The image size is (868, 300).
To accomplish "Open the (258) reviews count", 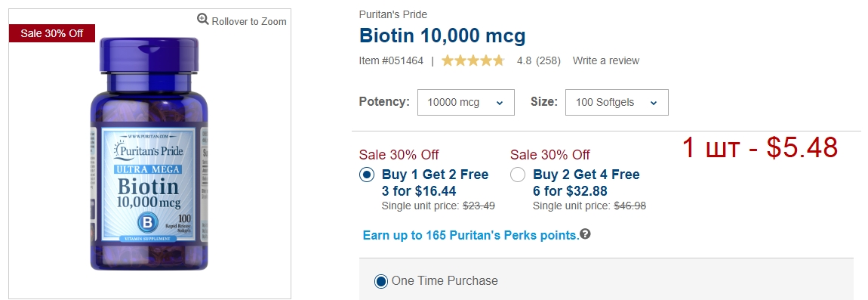I will [x=549, y=60].
